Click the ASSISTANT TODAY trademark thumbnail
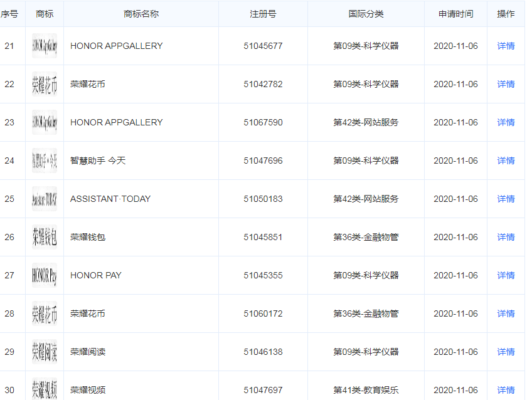The image size is (532, 400). (45, 199)
